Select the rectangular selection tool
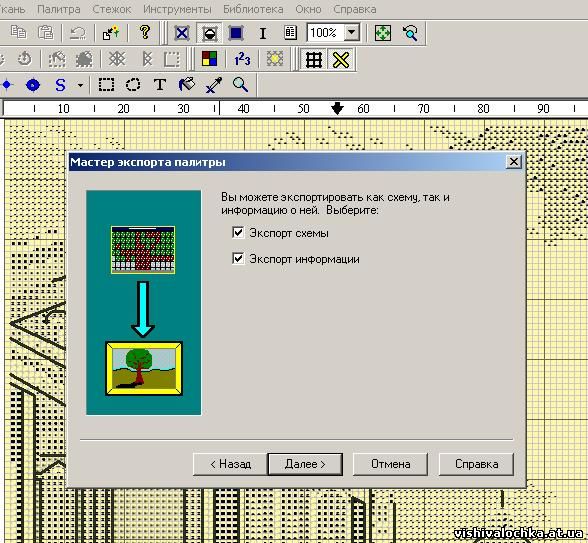Viewport: 588px width, 543px height. click(106, 85)
